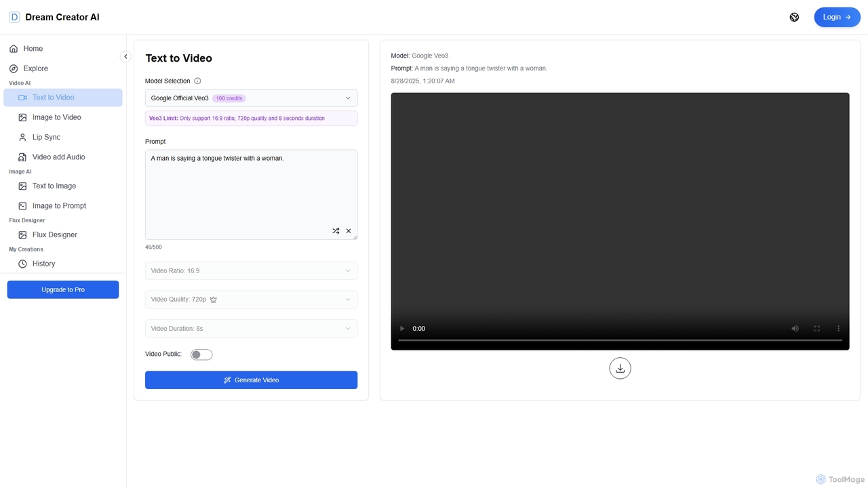Click the Generate Video button

[x=251, y=380]
